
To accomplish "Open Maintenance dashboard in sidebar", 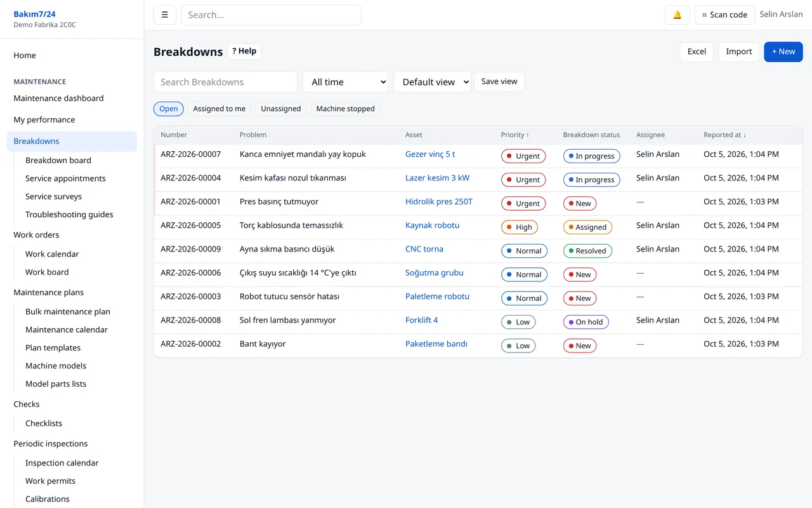I will point(58,98).
